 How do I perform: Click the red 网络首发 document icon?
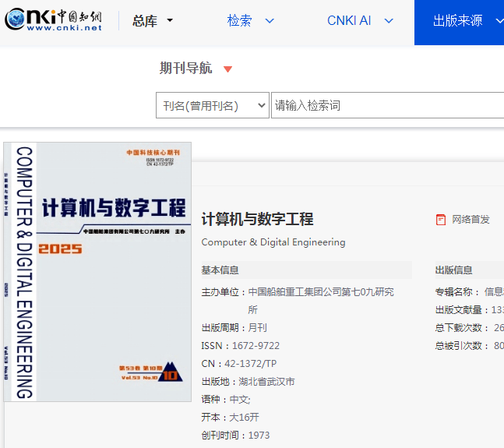tap(441, 220)
